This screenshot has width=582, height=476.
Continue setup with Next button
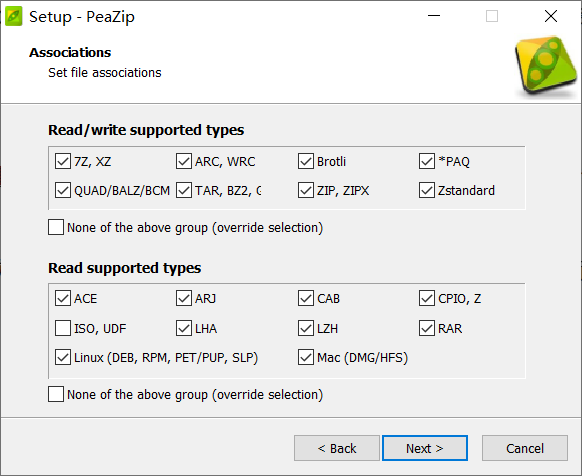(x=425, y=448)
